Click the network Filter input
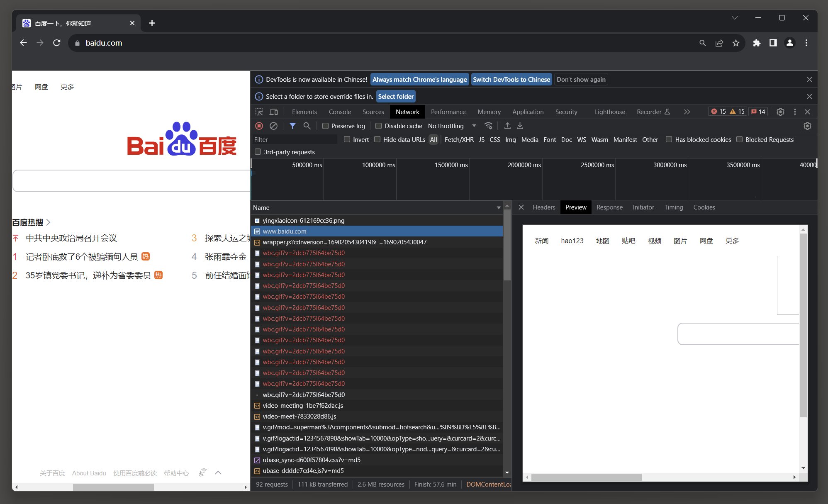The height and width of the screenshot is (504, 828). coord(295,139)
